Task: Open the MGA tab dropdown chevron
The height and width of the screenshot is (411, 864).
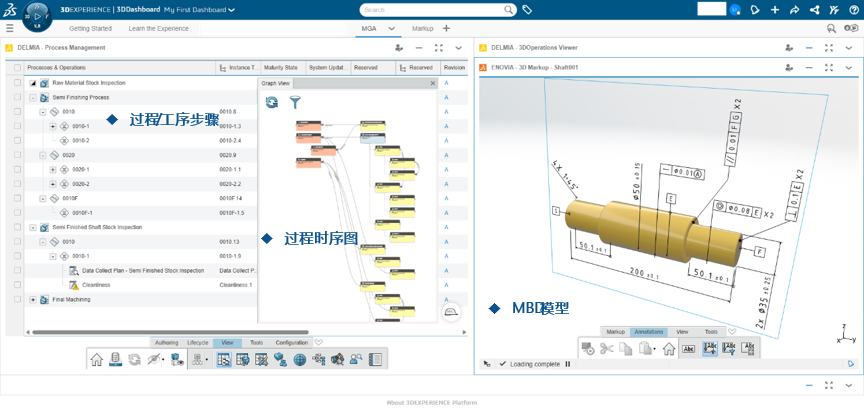Action: point(392,29)
